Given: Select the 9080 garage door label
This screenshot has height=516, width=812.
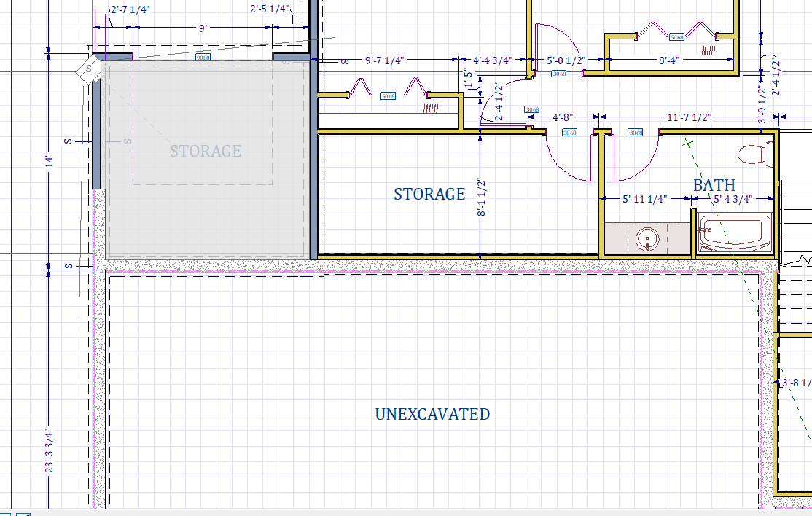Looking at the screenshot, I should click(x=203, y=58).
